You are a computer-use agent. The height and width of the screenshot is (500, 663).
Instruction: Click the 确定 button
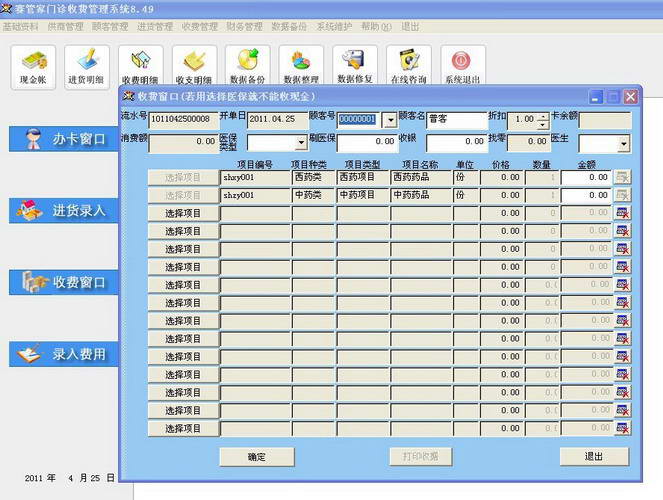click(x=257, y=457)
